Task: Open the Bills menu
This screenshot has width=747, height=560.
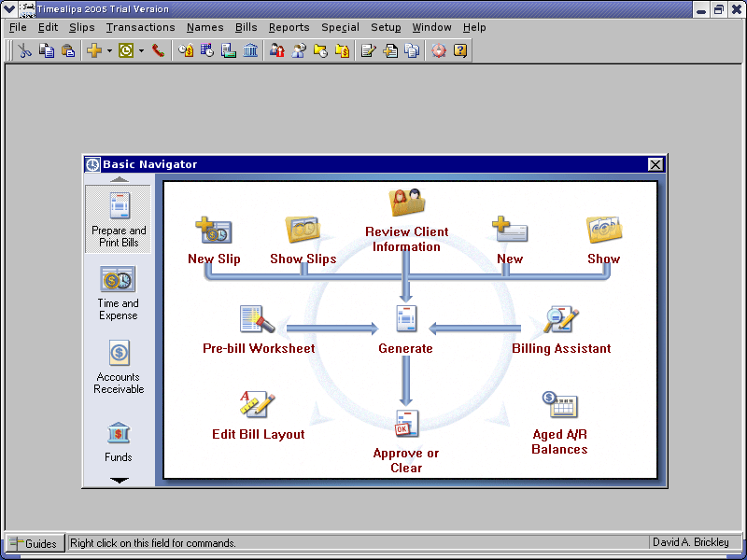Action: click(x=246, y=27)
